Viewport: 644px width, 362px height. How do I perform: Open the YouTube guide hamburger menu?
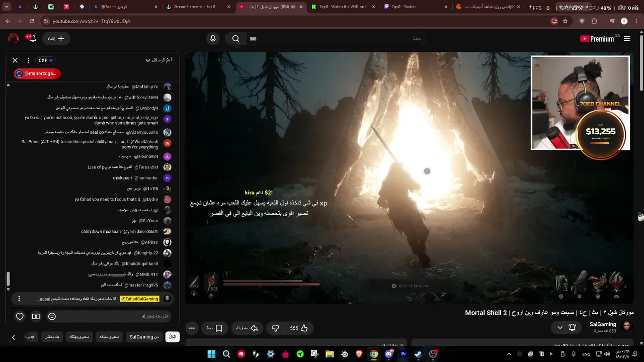(x=627, y=39)
